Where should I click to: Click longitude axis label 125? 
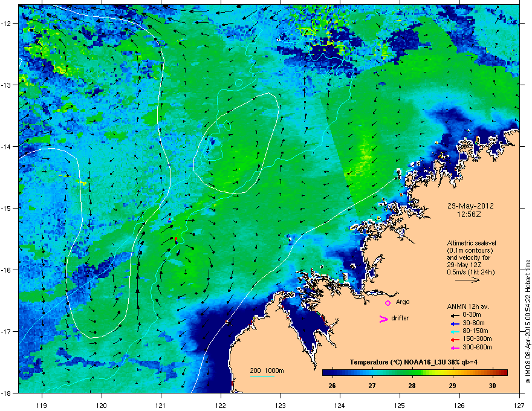pyautogui.click(x=400, y=405)
